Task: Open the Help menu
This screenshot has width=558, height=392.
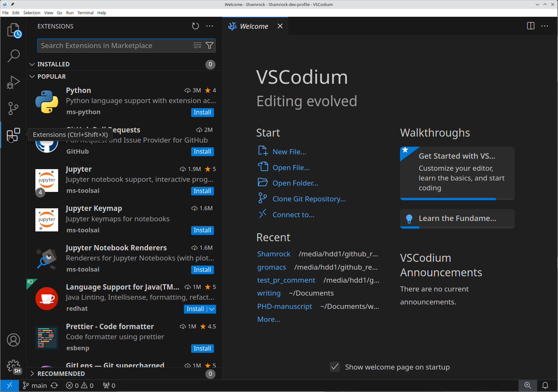Action: (x=102, y=13)
